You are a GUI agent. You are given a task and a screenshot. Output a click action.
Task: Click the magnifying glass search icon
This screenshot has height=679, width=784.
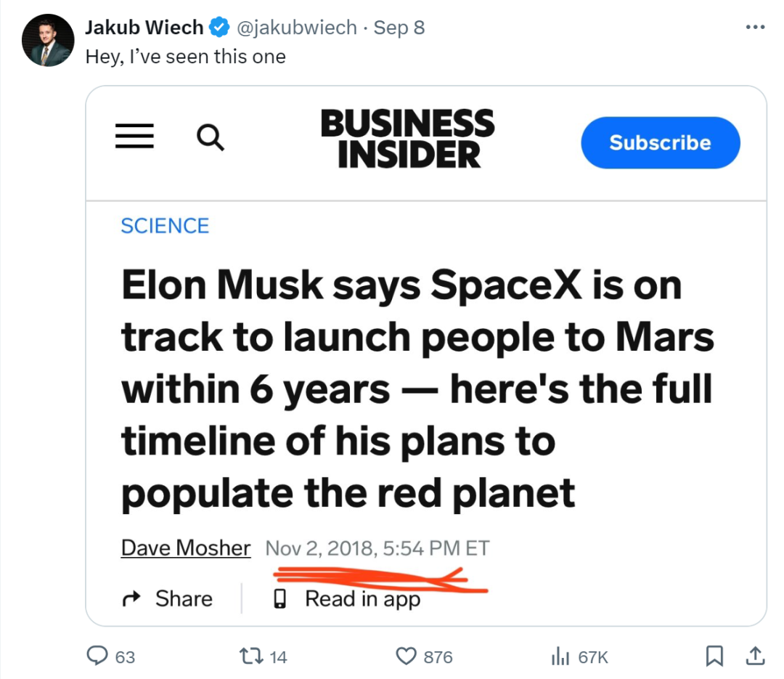pos(211,137)
